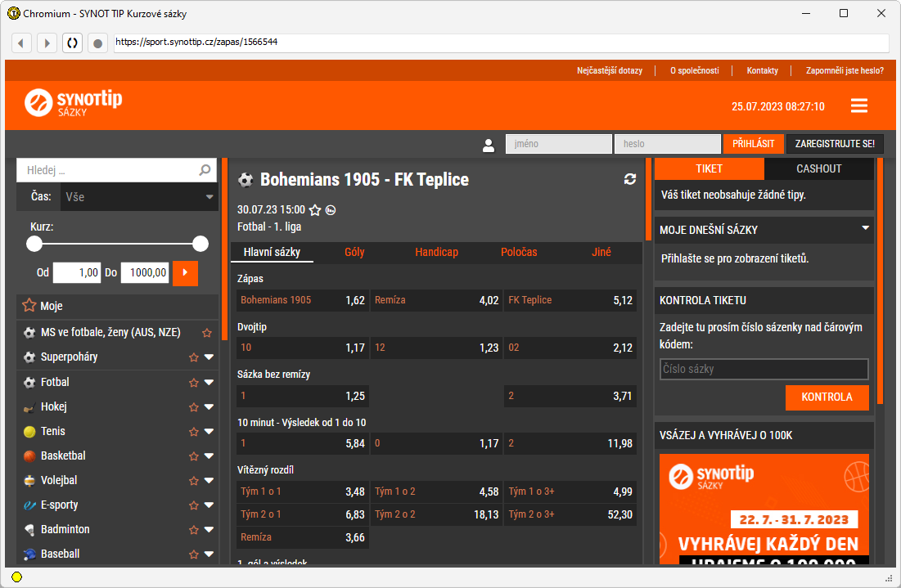Click the search magnifier icon

205,170
